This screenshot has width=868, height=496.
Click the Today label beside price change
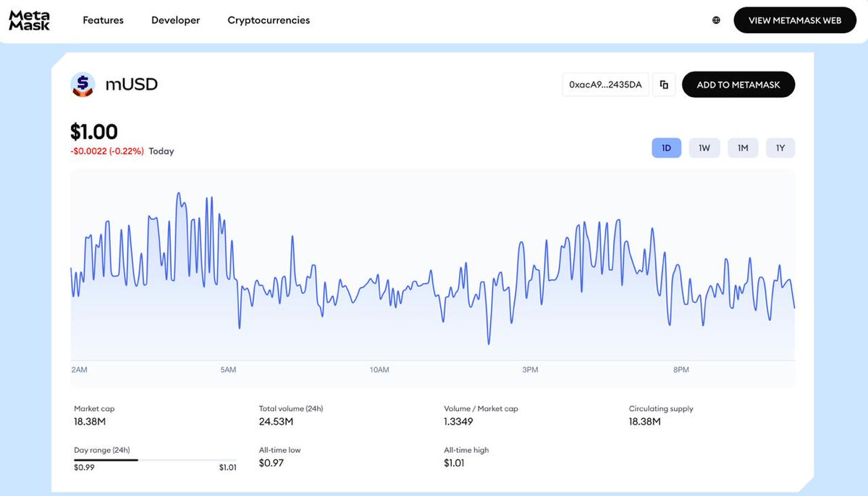click(161, 151)
